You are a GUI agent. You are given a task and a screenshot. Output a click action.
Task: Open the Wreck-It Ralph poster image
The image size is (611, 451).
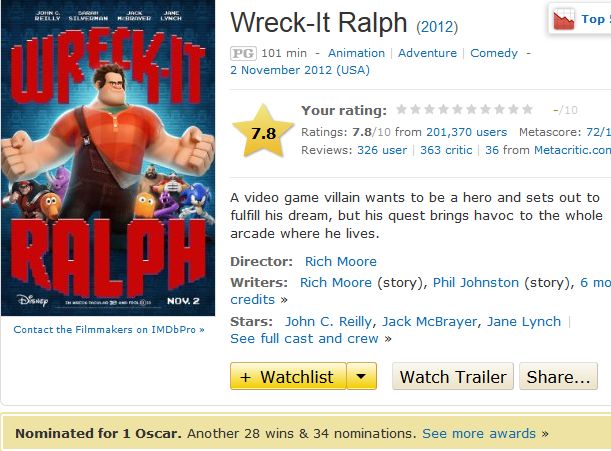click(x=108, y=158)
